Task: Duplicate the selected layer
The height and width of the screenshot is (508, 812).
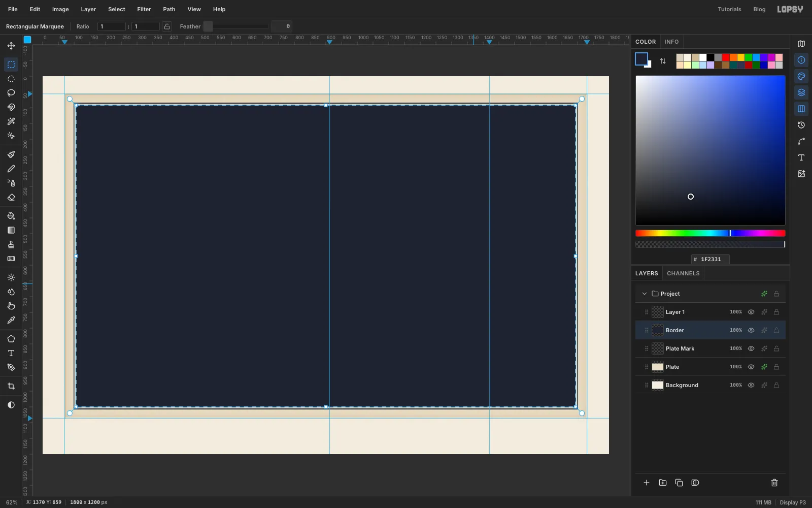Action: (x=679, y=483)
